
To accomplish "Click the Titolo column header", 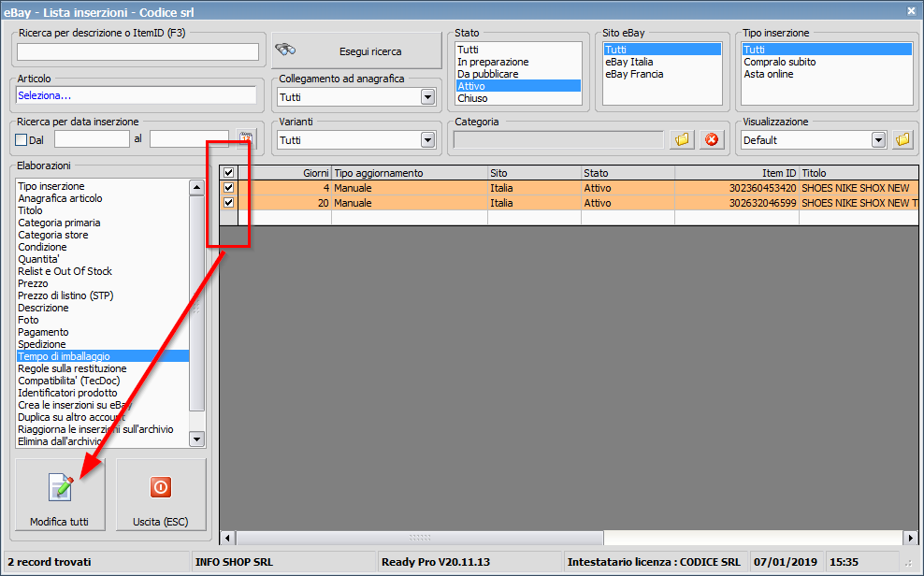I will tap(859, 173).
